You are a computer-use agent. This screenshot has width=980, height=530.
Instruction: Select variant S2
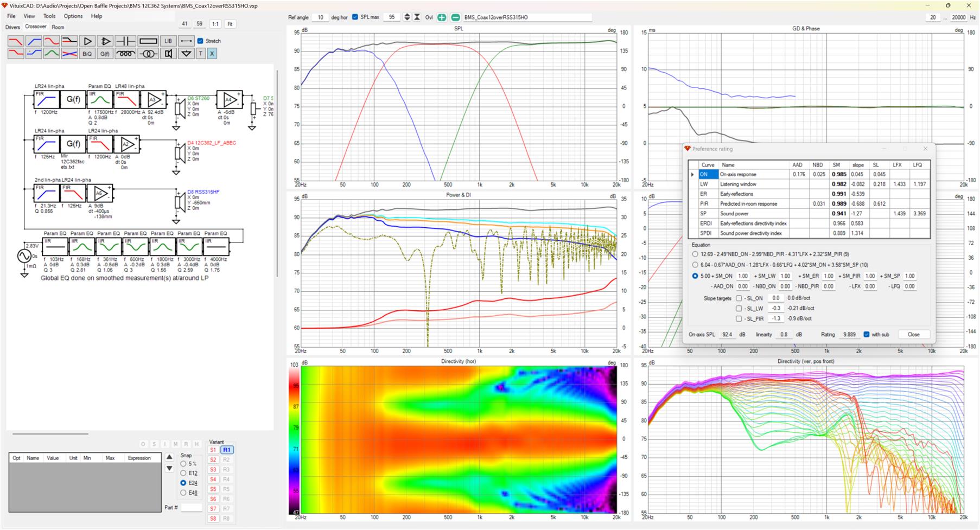coord(213,460)
